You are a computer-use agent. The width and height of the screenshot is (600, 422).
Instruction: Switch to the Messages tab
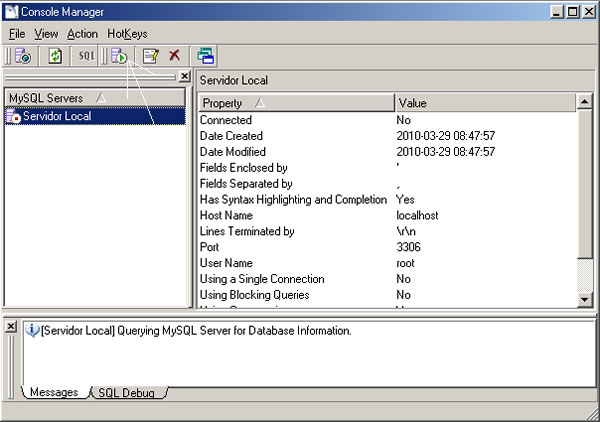(54, 392)
